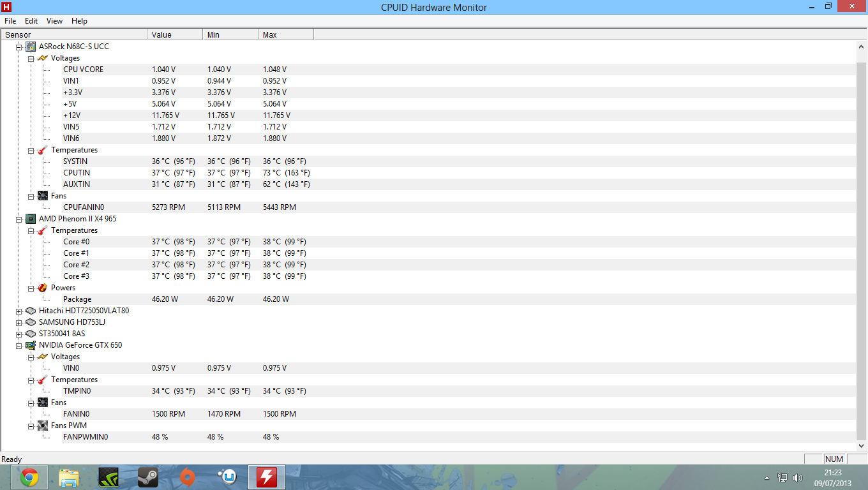Select the TMPIN0 row
The height and width of the screenshot is (490, 868).
(428, 391)
